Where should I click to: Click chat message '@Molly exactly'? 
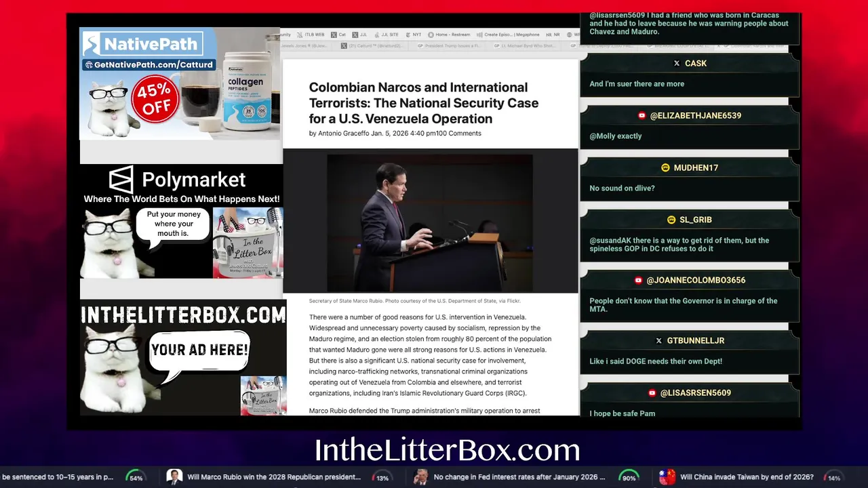[x=616, y=136]
